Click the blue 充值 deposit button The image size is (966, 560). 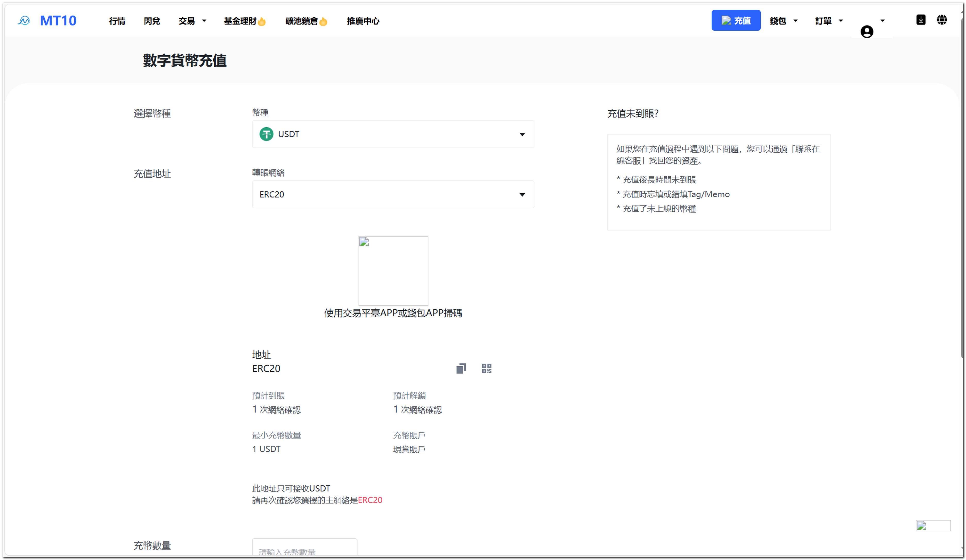[736, 21]
